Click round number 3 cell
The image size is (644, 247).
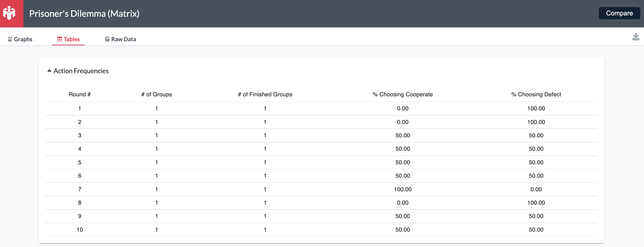point(79,136)
